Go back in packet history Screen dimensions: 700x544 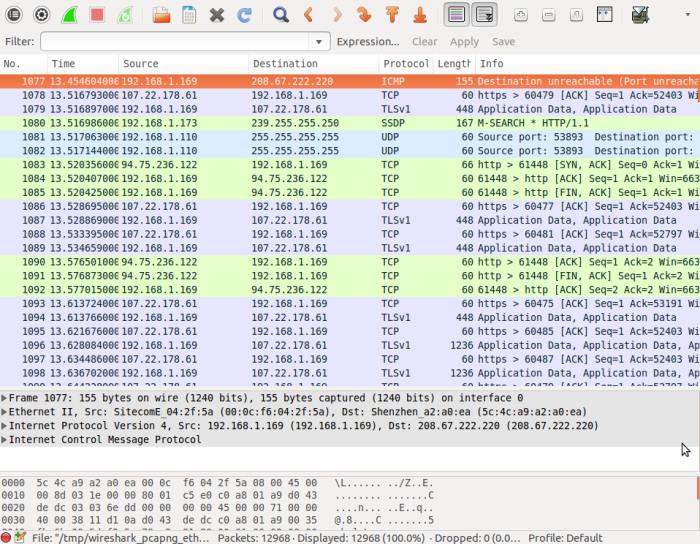click(308, 15)
